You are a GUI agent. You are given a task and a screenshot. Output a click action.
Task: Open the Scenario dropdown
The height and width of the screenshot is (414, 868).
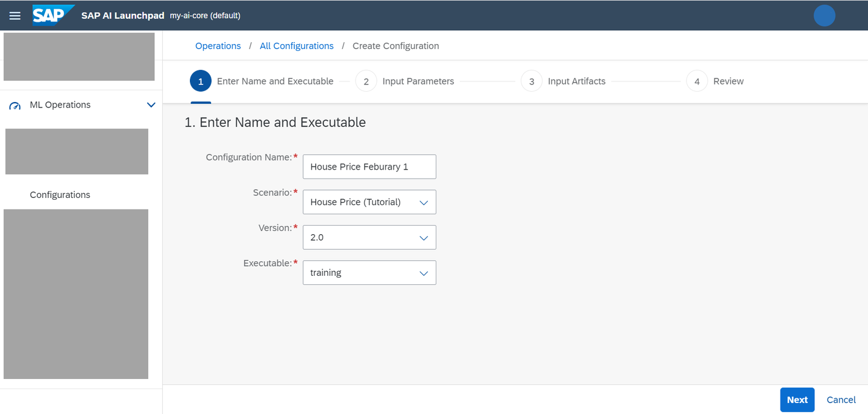click(370, 202)
